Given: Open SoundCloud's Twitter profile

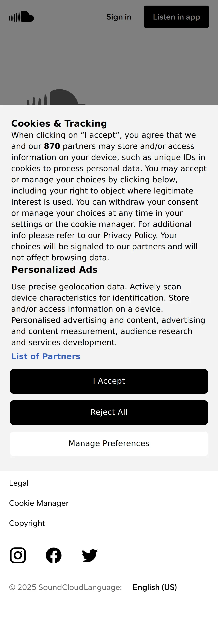Looking at the screenshot, I should [90, 555].
